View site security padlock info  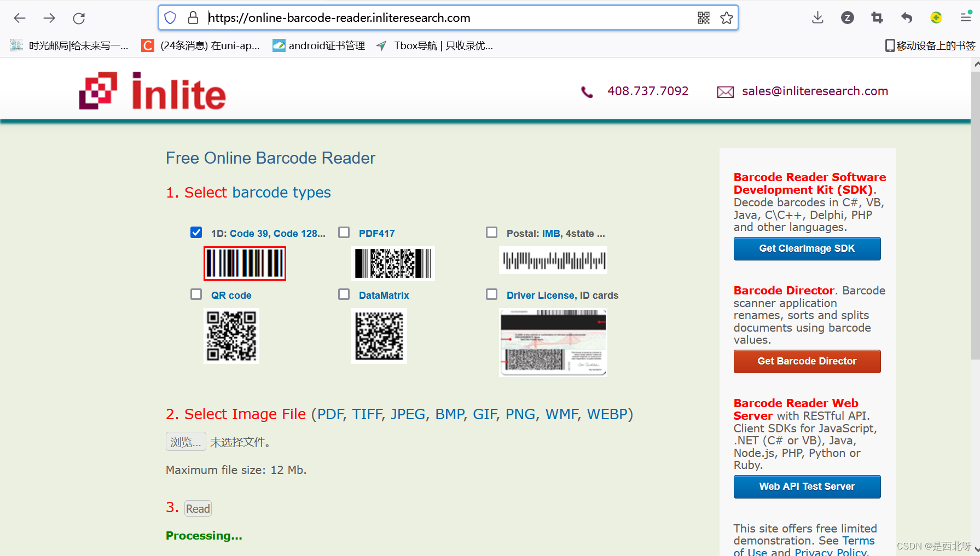coord(193,18)
